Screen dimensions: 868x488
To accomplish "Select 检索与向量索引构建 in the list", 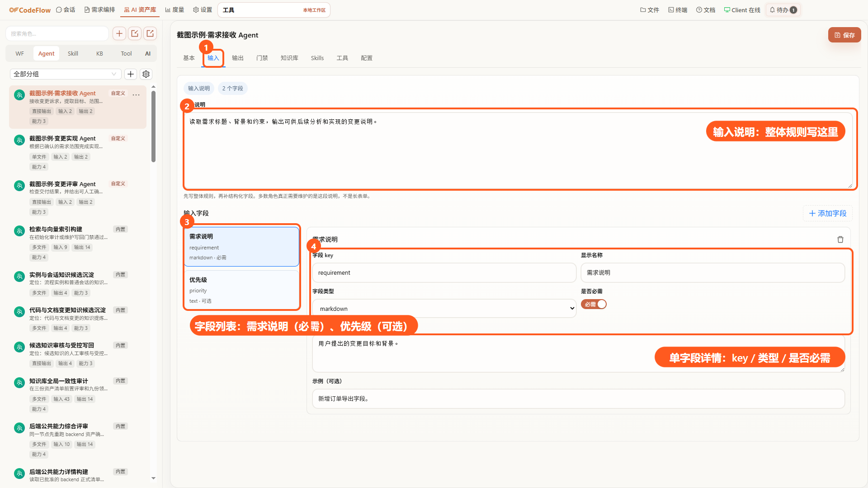I will 77,243.
